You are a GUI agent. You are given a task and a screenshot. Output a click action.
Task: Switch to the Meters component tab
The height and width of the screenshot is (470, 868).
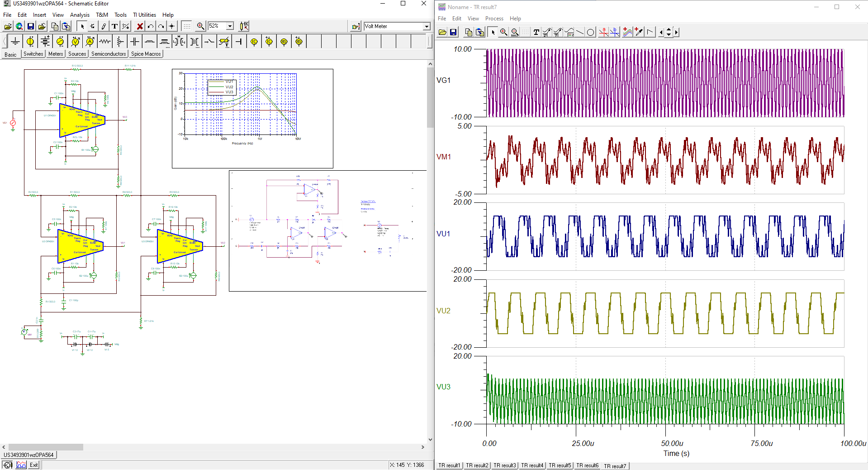(x=56, y=54)
